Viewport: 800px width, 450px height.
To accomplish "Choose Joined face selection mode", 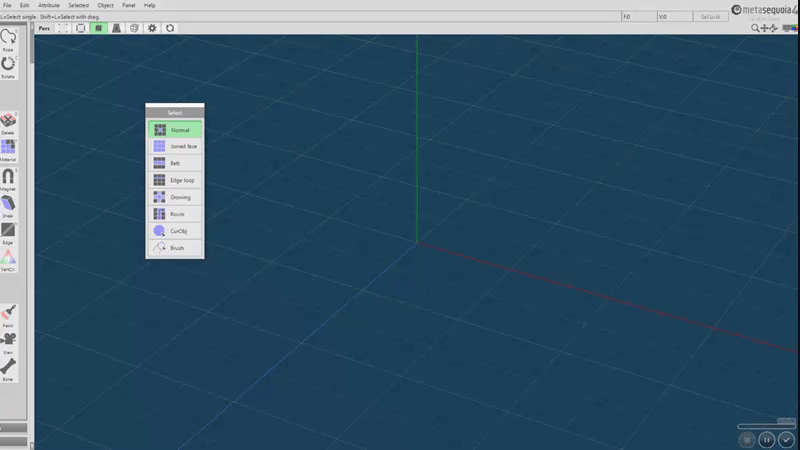I will pos(175,146).
